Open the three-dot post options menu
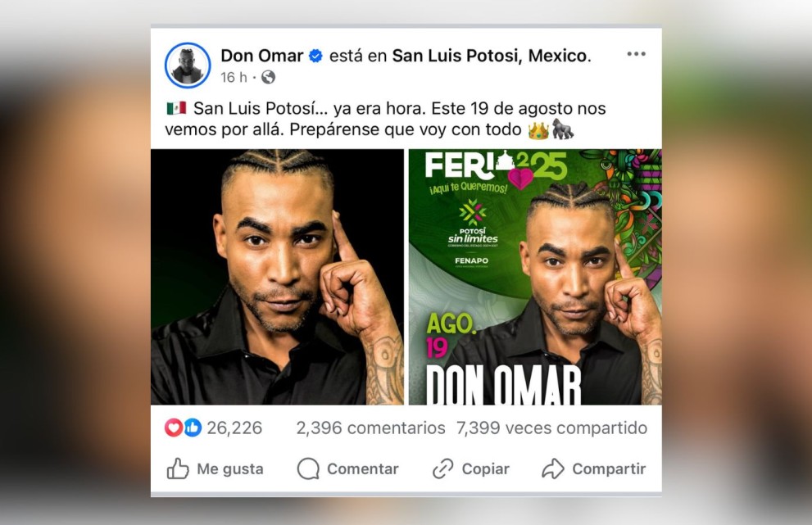Screen dimensions: 812x525 [636, 54]
